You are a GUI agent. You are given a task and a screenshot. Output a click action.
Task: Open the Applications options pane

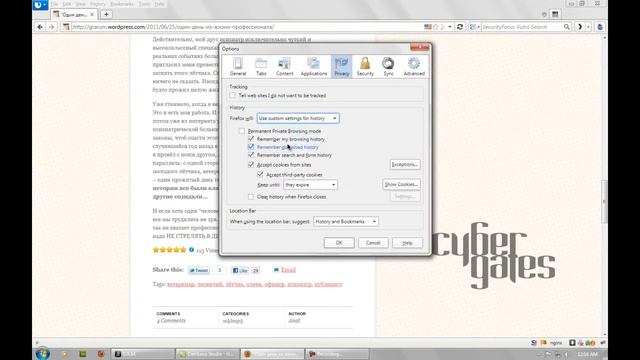[313, 67]
